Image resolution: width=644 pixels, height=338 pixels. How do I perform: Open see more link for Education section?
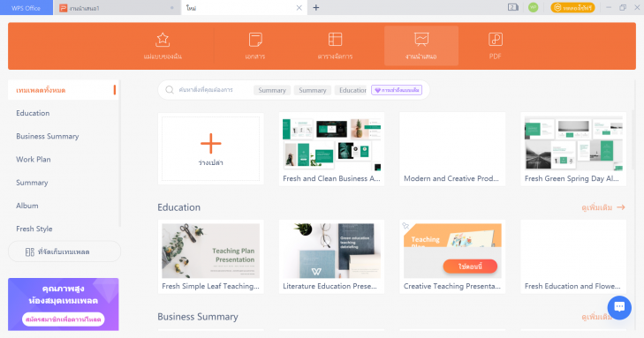point(603,207)
